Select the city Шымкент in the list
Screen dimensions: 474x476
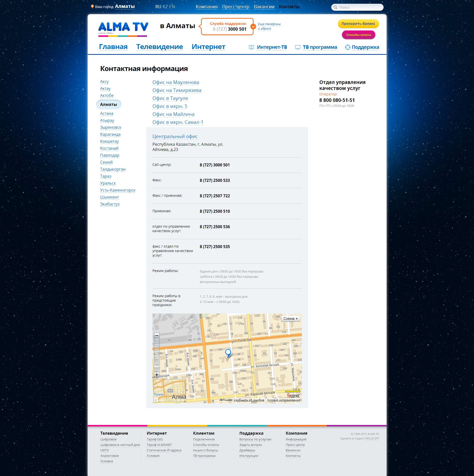tap(110, 197)
